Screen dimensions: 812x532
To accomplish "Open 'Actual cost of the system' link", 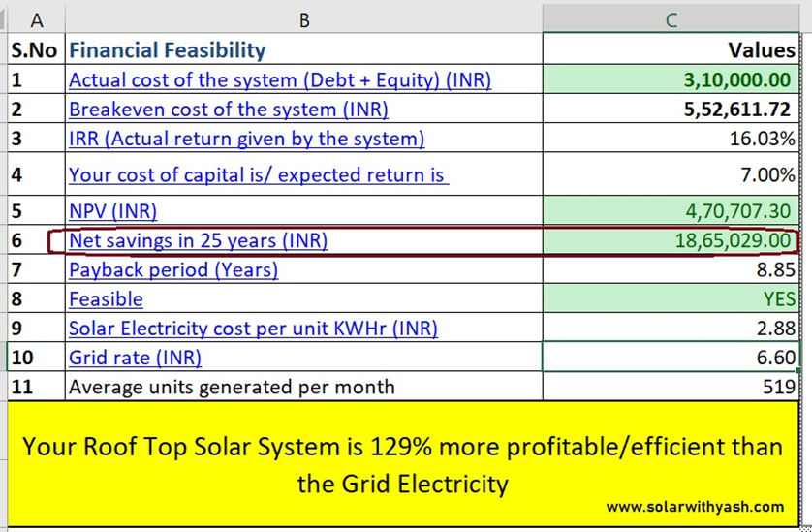I will [279, 80].
